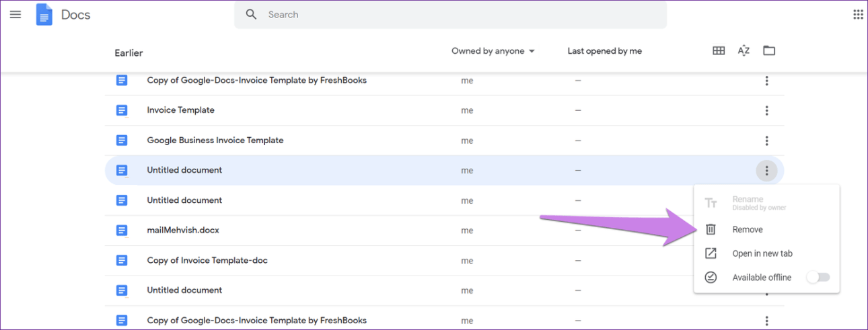Image resolution: width=868 pixels, height=330 pixels.
Task: Click the search magnifier icon
Action: tap(252, 15)
